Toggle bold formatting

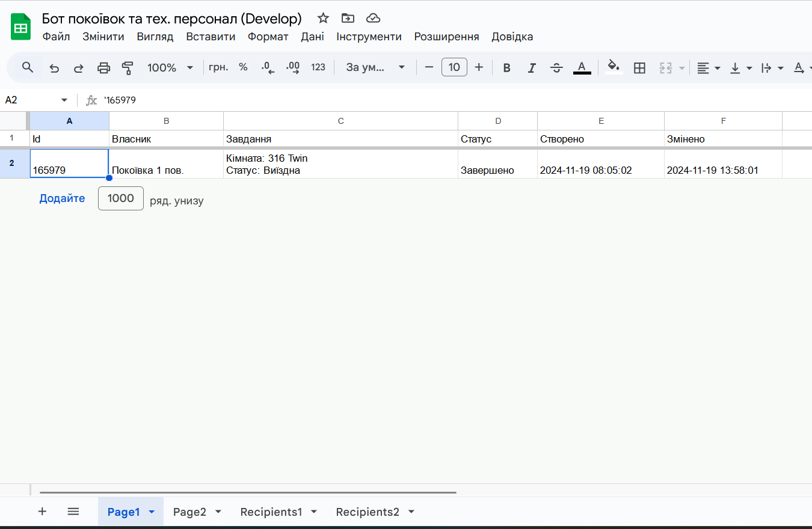(506, 68)
